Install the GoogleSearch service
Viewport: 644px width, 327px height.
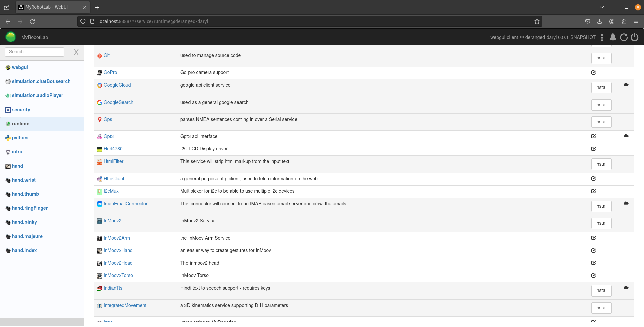(x=601, y=105)
